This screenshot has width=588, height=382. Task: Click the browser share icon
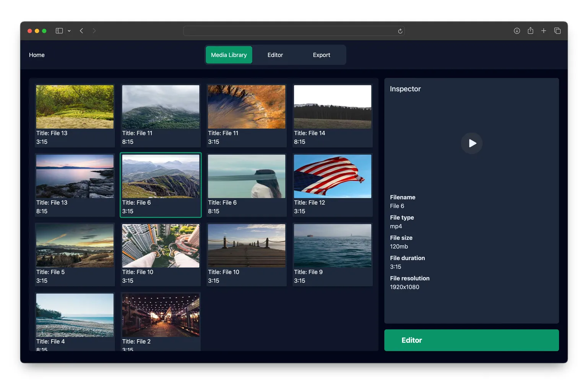click(x=530, y=31)
